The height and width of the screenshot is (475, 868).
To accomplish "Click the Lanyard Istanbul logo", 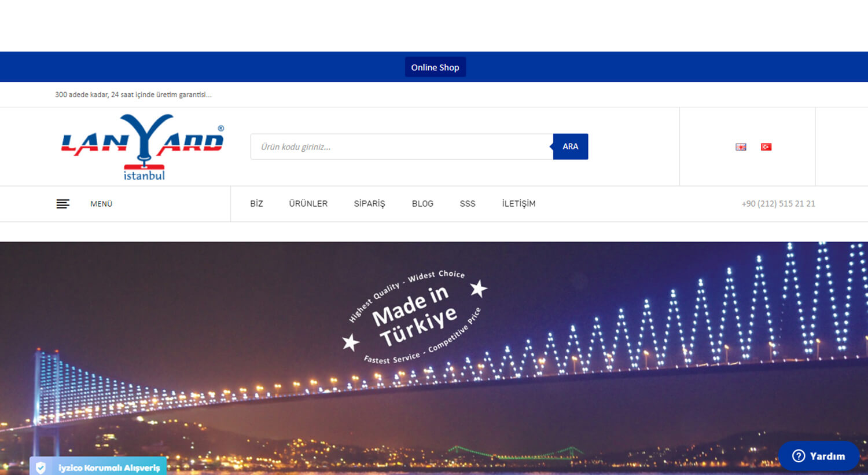I will pos(143,147).
